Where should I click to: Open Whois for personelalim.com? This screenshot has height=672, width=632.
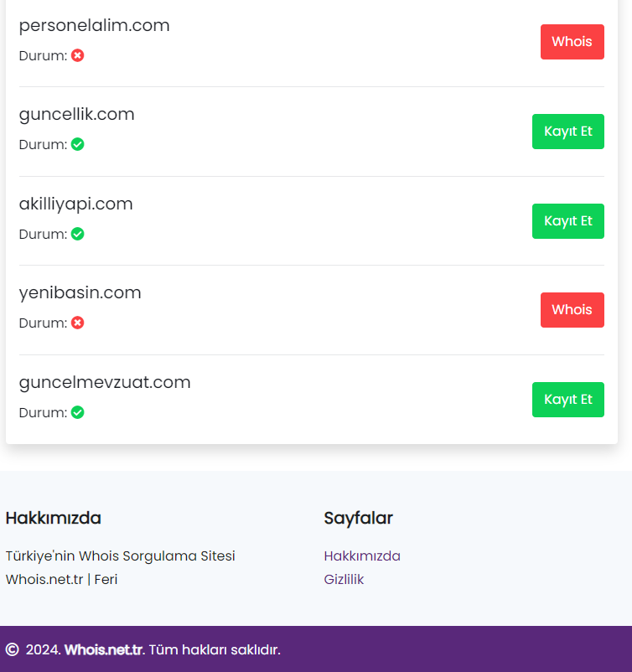[572, 42]
